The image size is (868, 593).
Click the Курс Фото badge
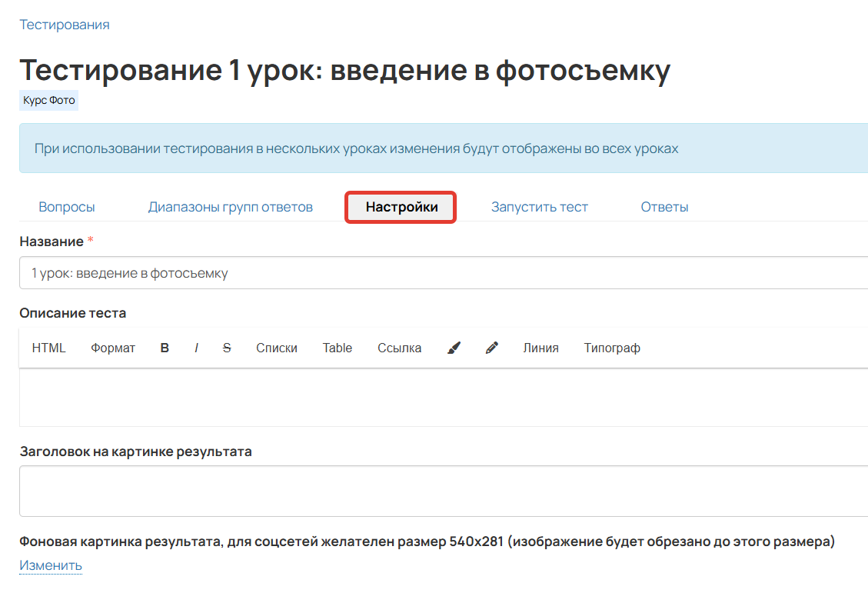[x=48, y=100]
